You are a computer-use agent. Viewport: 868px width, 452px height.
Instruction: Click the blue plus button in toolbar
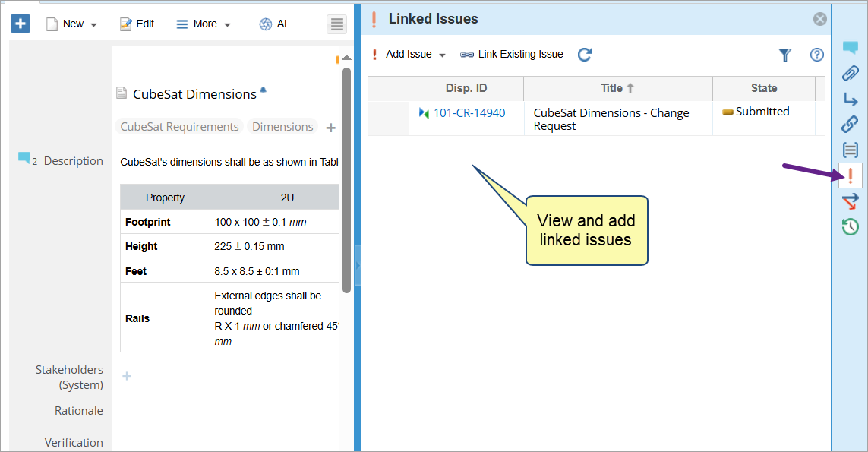[20, 24]
